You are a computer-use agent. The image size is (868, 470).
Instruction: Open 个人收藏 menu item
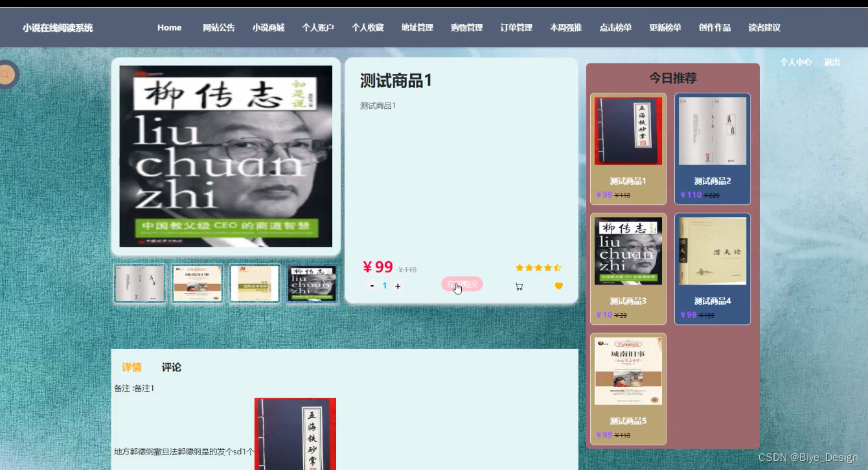(368, 27)
